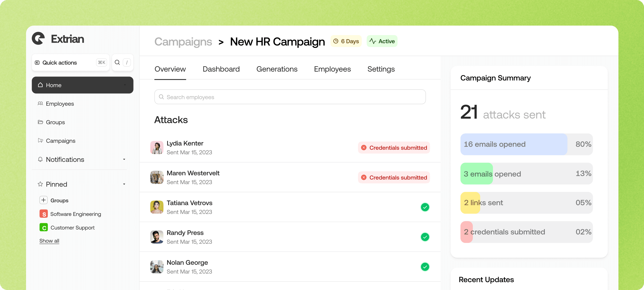The height and width of the screenshot is (290, 644).
Task: Click the Groups folder icon in sidebar
Action: (x=40, y=122)
